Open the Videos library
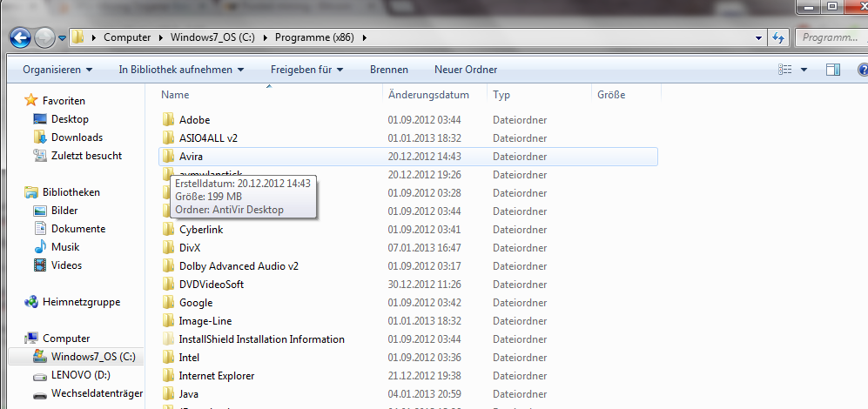Screen dimensions: 868x409 [66, 265]
